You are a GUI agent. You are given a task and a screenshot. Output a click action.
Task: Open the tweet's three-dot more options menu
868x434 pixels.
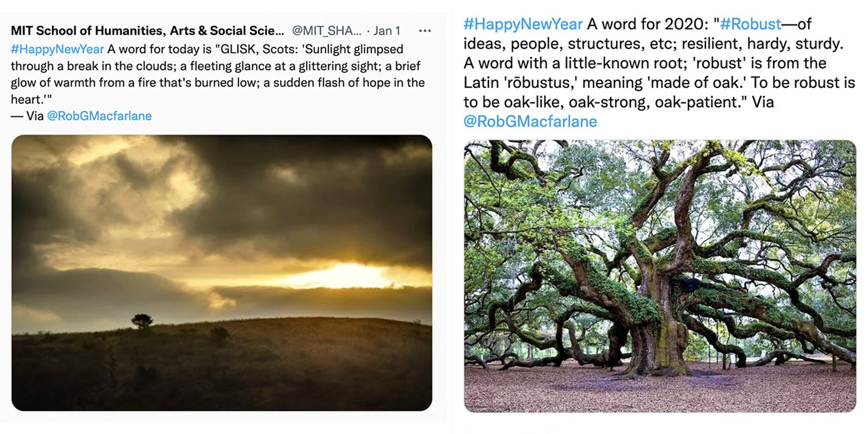point(424,31)
